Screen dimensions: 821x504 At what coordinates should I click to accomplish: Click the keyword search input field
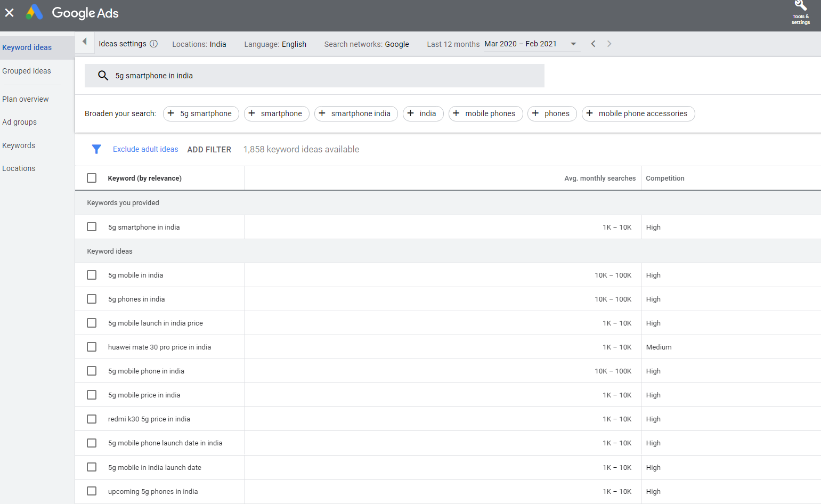coord(314,76)
